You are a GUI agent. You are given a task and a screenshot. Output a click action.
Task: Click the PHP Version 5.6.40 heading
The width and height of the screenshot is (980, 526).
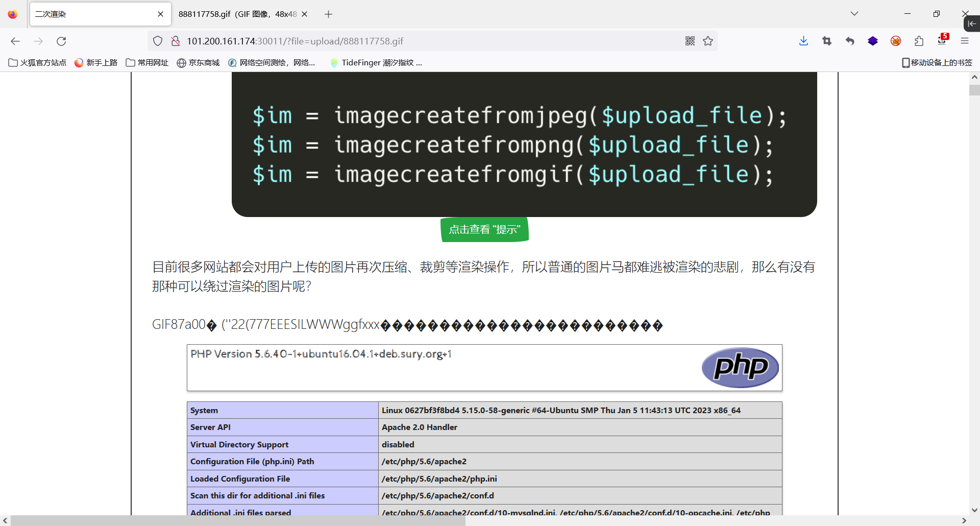[x=321, y=354]
